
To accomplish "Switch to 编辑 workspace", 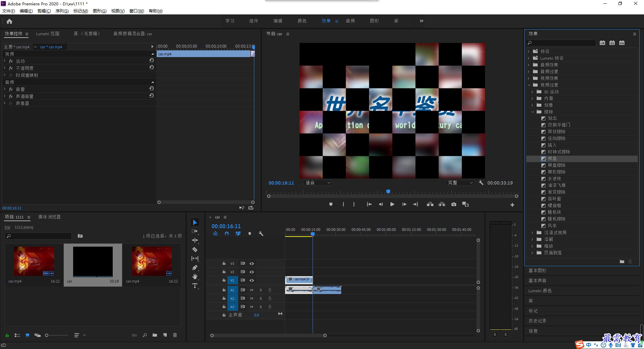I will (x=278, y=21).
